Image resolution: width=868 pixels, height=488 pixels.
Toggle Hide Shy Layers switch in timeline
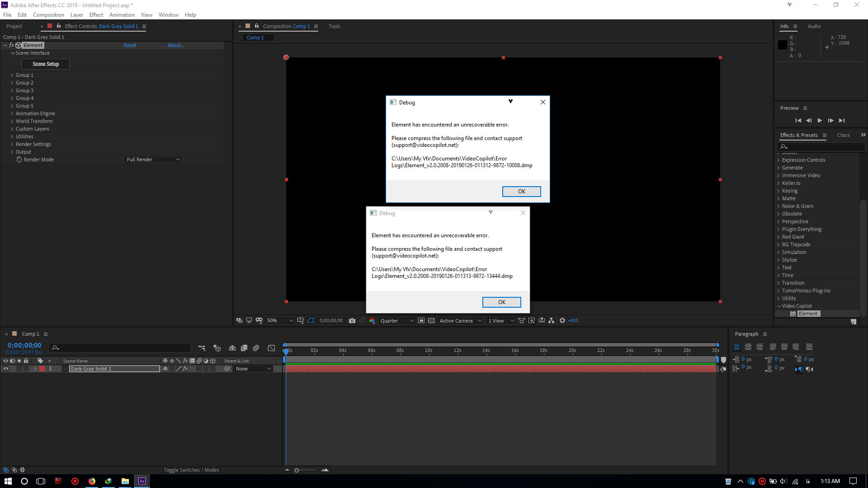[232, 348]
